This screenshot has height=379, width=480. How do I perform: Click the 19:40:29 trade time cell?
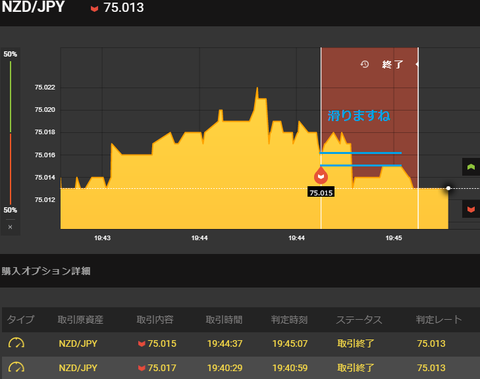(225, 368)
